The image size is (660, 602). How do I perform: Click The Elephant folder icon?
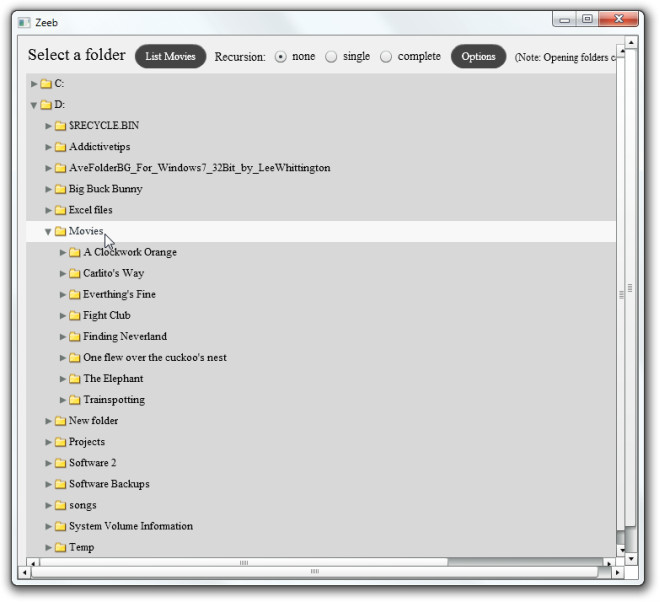[x=75, y=378]
